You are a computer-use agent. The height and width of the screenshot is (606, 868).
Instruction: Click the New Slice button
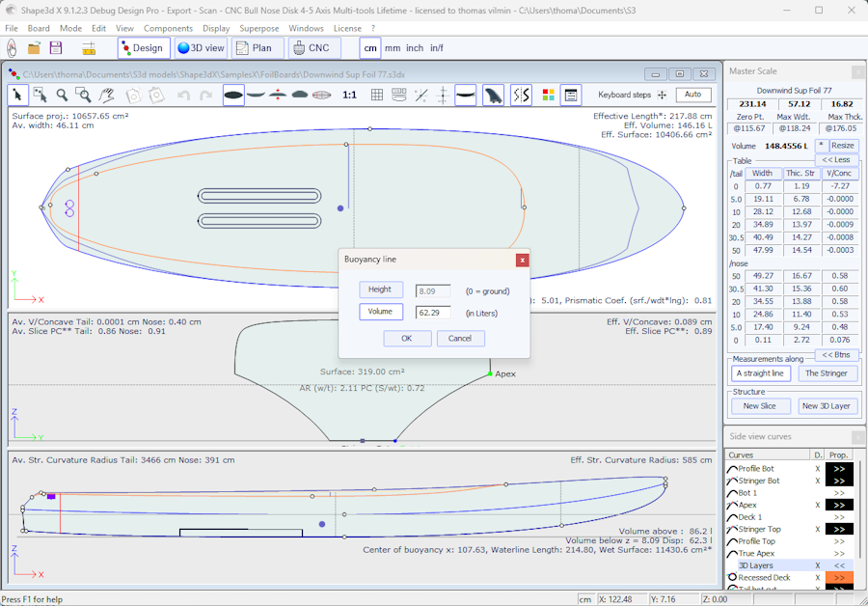[x=760, y=406]
